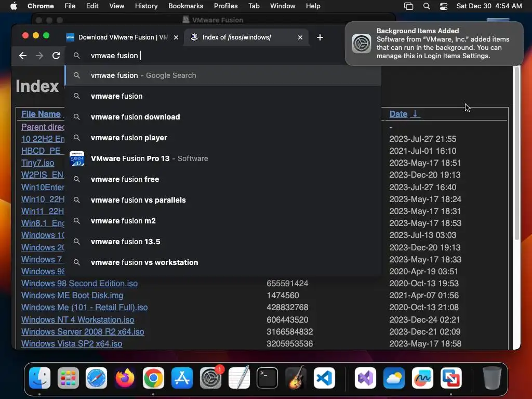Choose the 'vmware fusion download' suggestion
The height and width of the screenshot is (399, 532).
[x=223, y=117]
